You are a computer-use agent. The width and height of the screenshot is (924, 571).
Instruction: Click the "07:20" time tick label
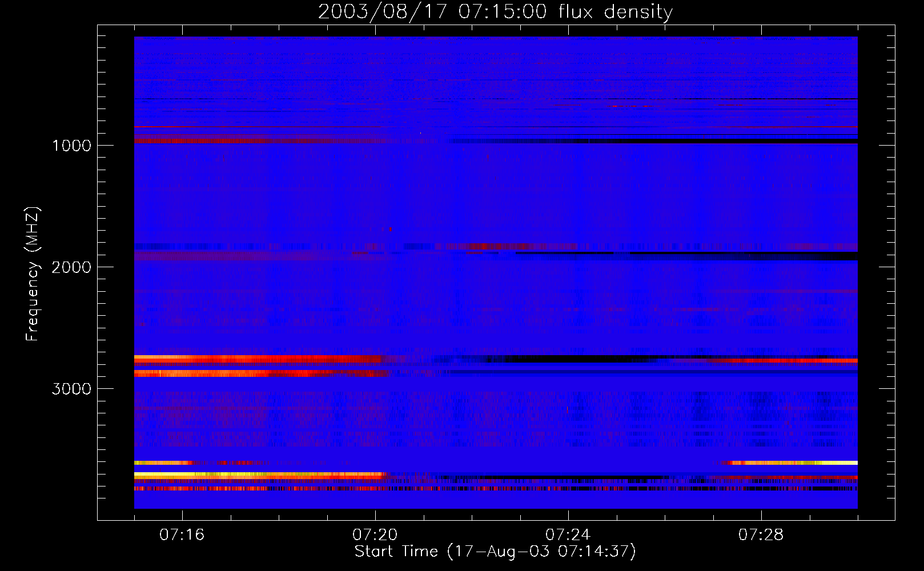tap(375, 535)
